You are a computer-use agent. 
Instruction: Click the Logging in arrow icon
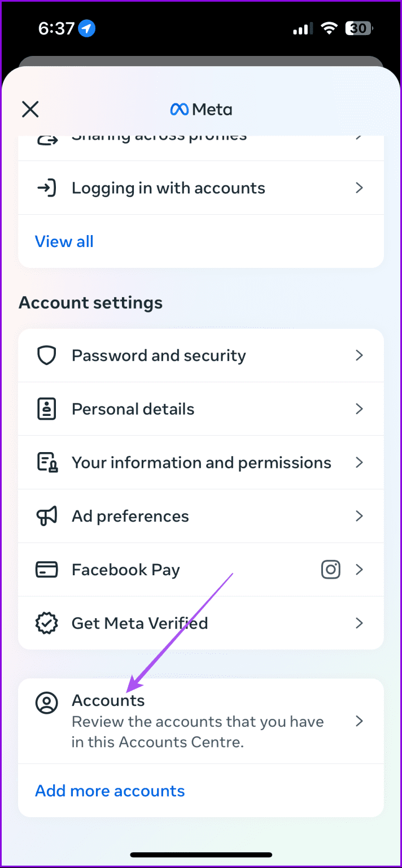(46, 188)
